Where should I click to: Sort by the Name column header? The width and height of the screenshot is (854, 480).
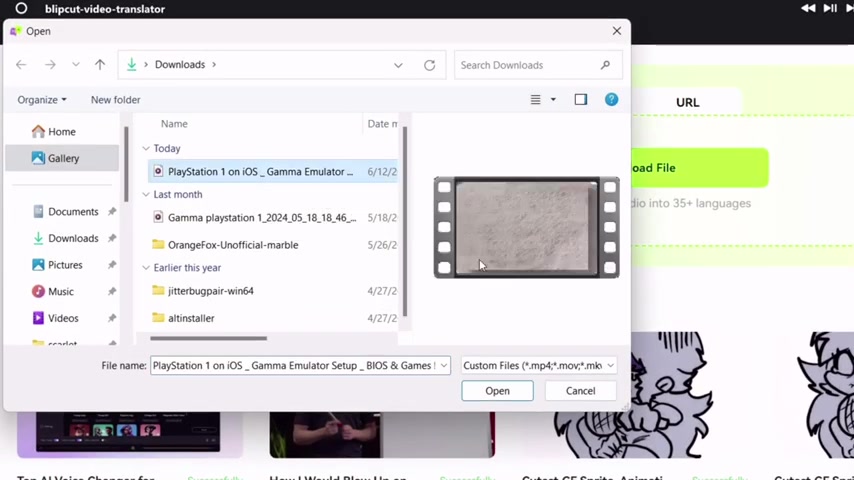pyautogui.click(x=174, y=124)
